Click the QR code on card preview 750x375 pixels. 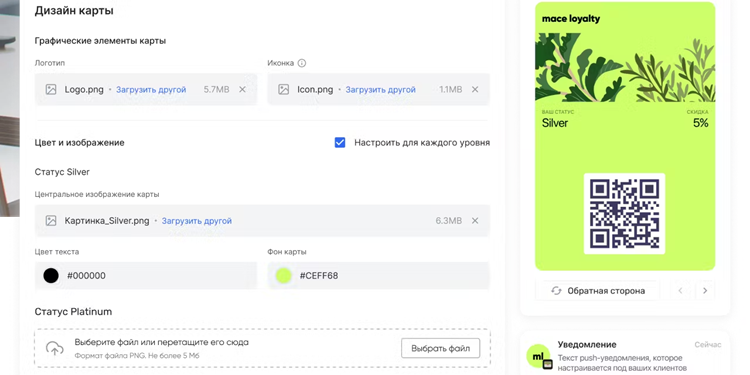624,213
